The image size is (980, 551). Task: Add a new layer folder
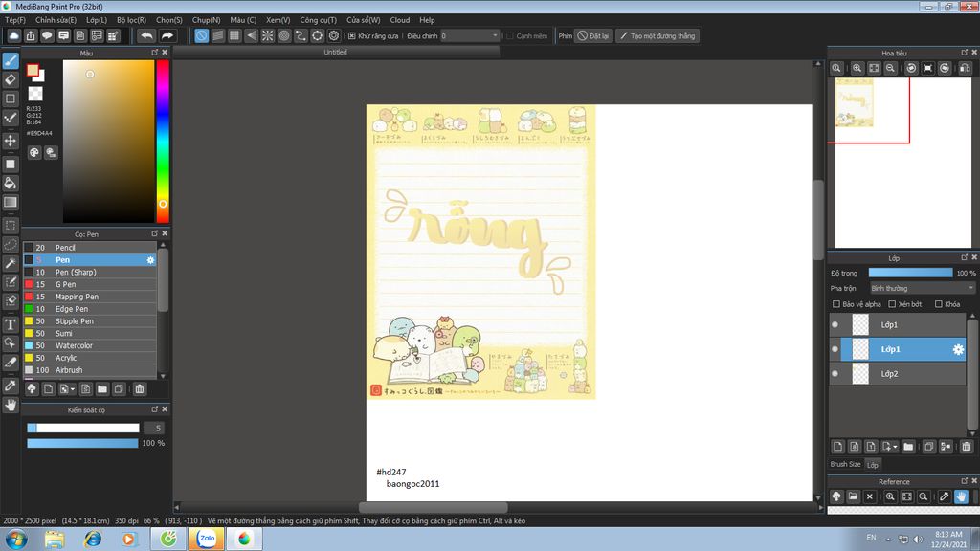tap(908, 446)
